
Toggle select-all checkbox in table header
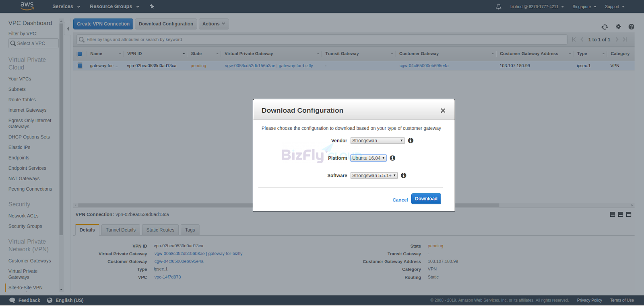pyautogui.click(x=80, y=54)
